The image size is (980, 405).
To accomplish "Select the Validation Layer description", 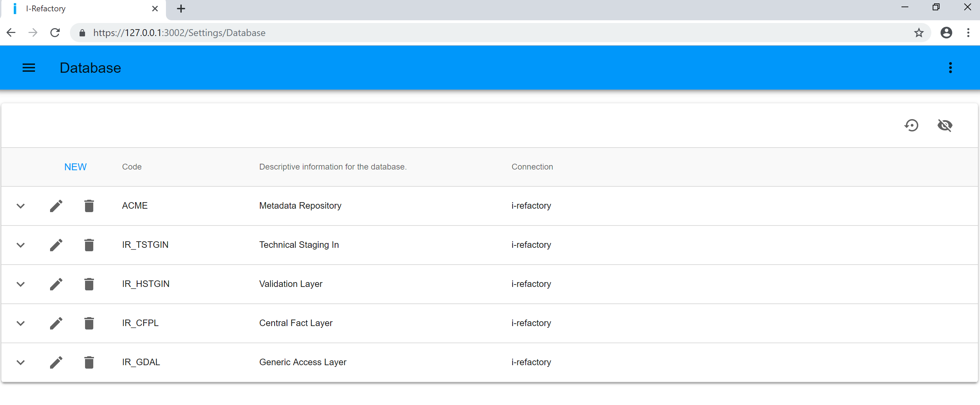I will point(291,284).
